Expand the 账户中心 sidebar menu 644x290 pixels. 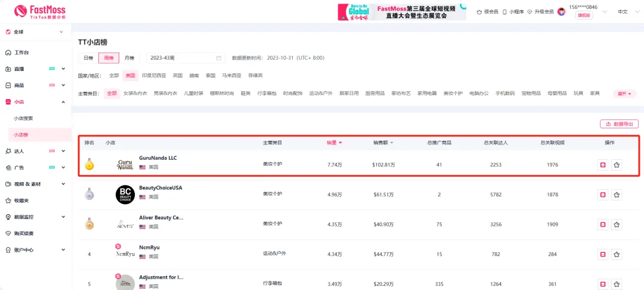[63, 250]
